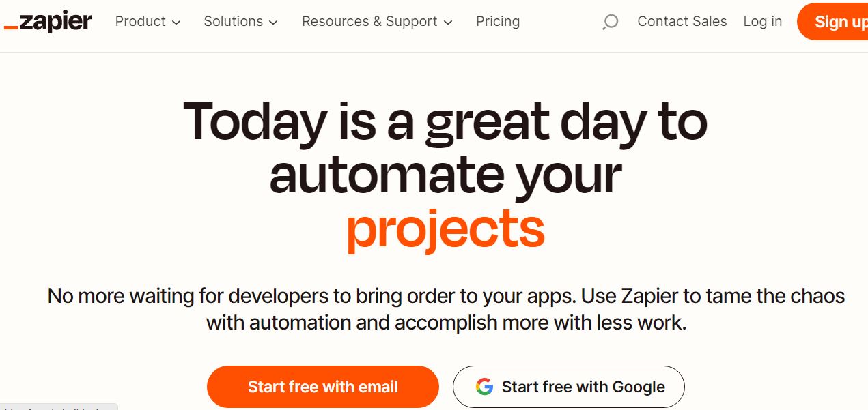Click the "automate your" headline line
The image size is (868, 410).
coord(445,174)
